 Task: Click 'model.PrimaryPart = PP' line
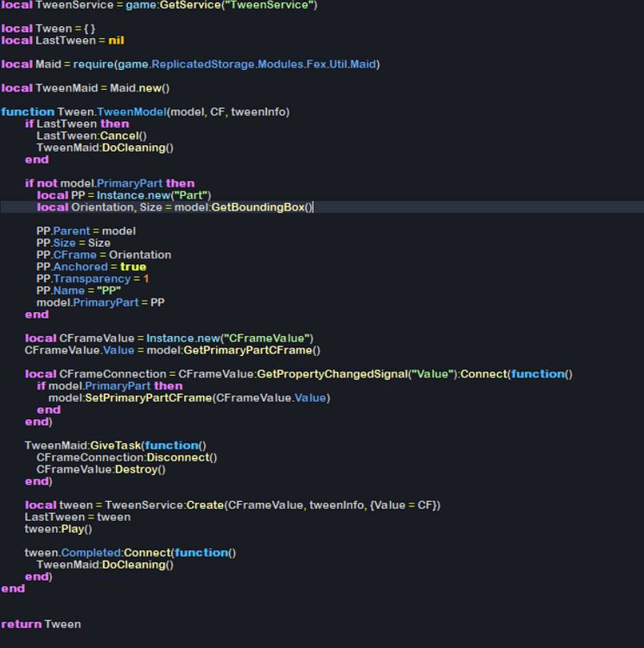click(x=100, y=302)
